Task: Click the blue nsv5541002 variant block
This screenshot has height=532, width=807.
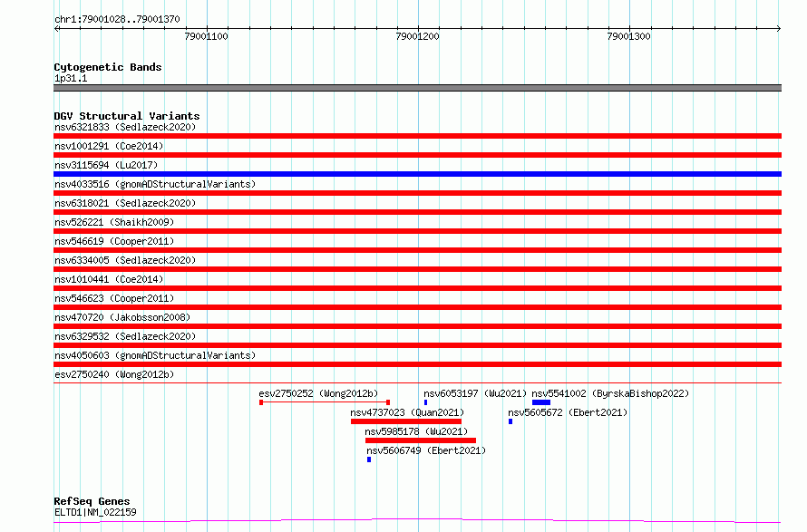Action: tap(541, 402)
